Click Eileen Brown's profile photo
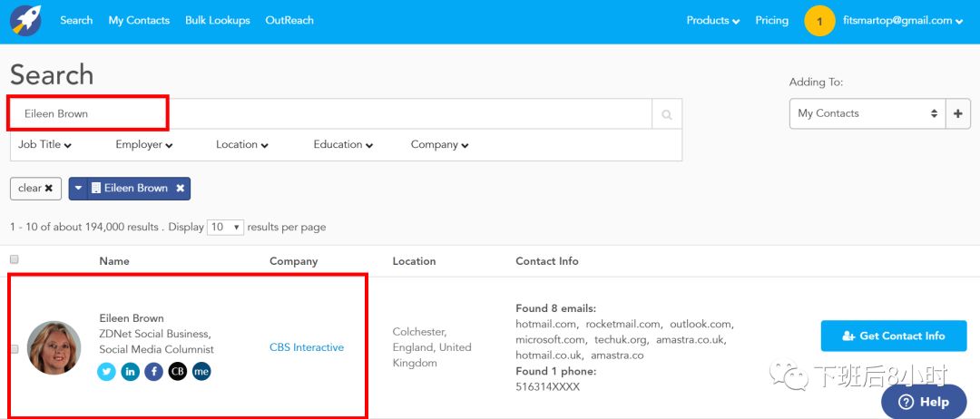Screen dimensions: 980x419 pos(54,348)
